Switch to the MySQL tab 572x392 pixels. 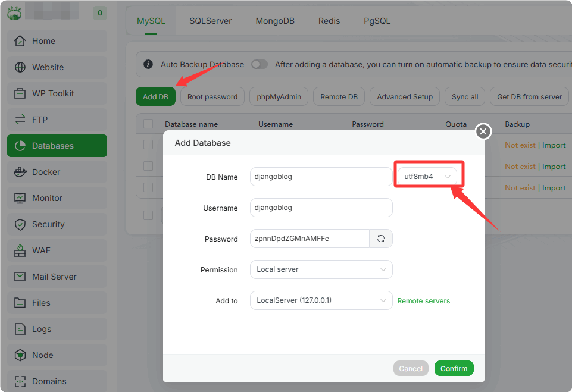coord(151,21)
